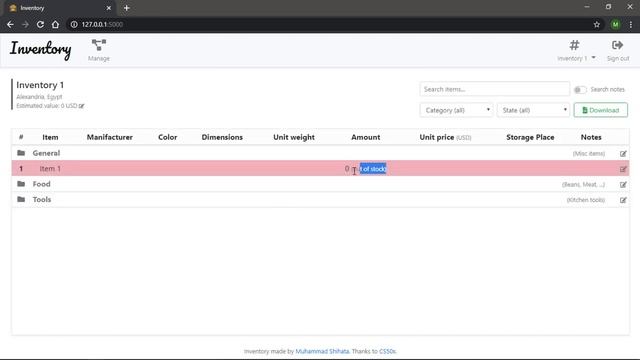This screenshot has width=640, height=360.
Task: Click the Sign out icon
Action: [618, 45]
